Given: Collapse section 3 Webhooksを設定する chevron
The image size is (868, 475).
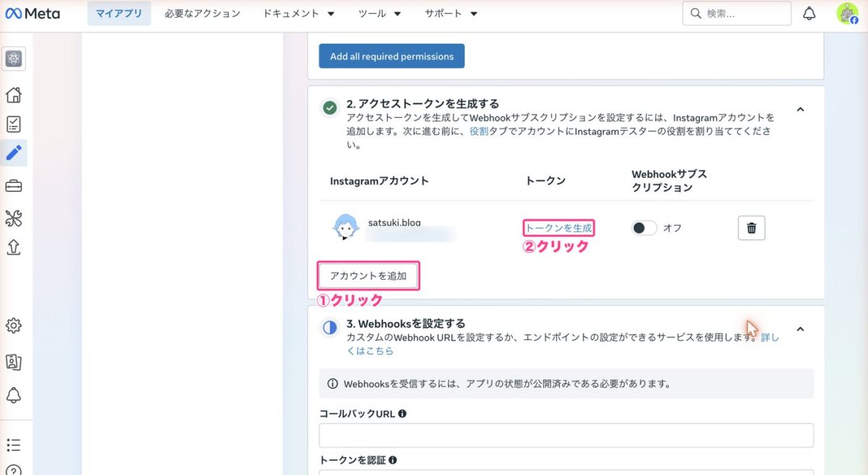Looking at the screenshot, I should [x=800, y=329].
